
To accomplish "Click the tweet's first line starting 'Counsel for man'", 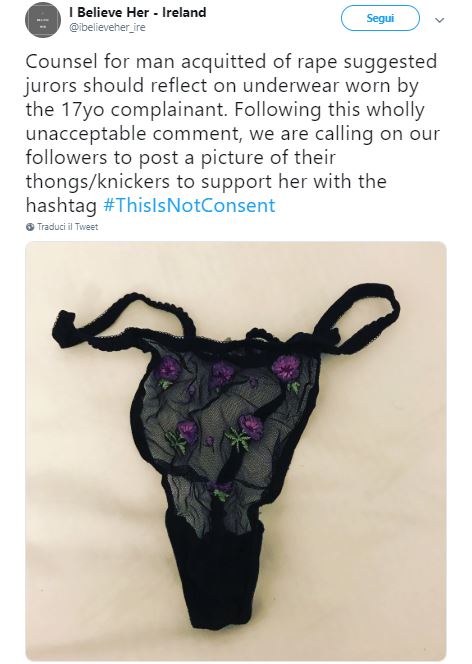I will (x=231, y=61).
